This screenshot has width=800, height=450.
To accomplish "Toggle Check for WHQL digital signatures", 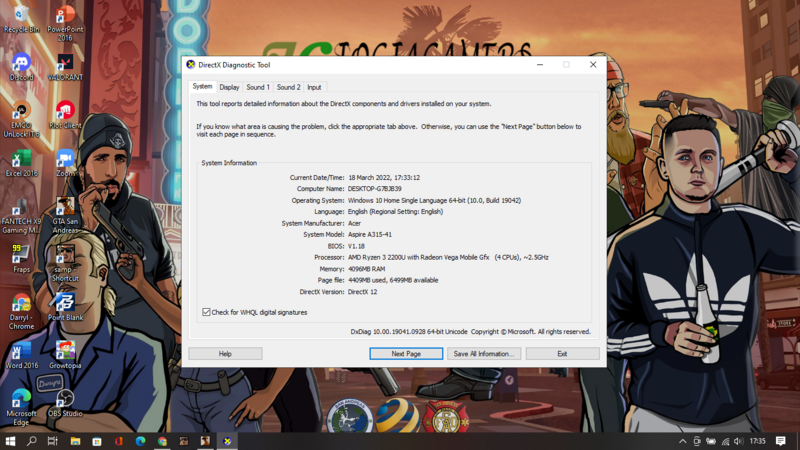I will [x=206, y=312].
